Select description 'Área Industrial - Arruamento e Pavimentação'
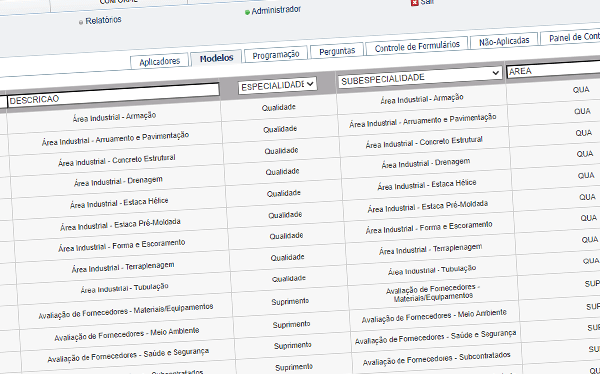This screenshot has width=600, height=374. tap(115, 139)
